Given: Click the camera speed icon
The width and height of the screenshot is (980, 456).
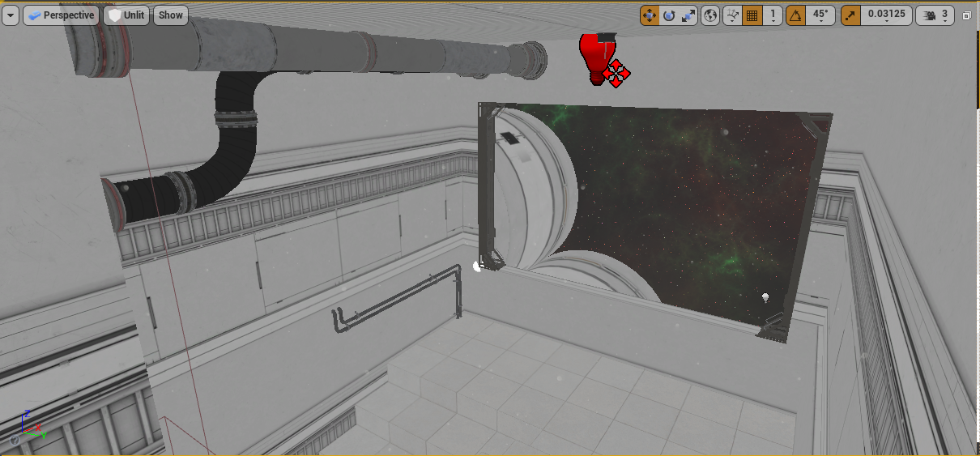Looking at the screenshot, I should click(929, 15).
